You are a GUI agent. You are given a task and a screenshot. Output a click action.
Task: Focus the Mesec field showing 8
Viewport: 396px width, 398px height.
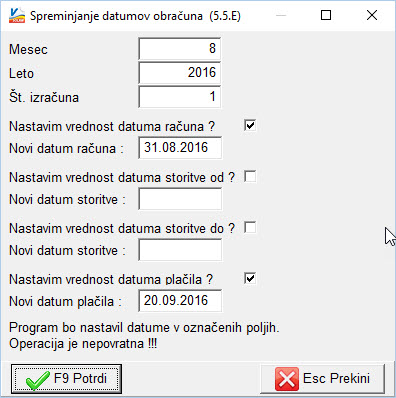click(179, 49)
